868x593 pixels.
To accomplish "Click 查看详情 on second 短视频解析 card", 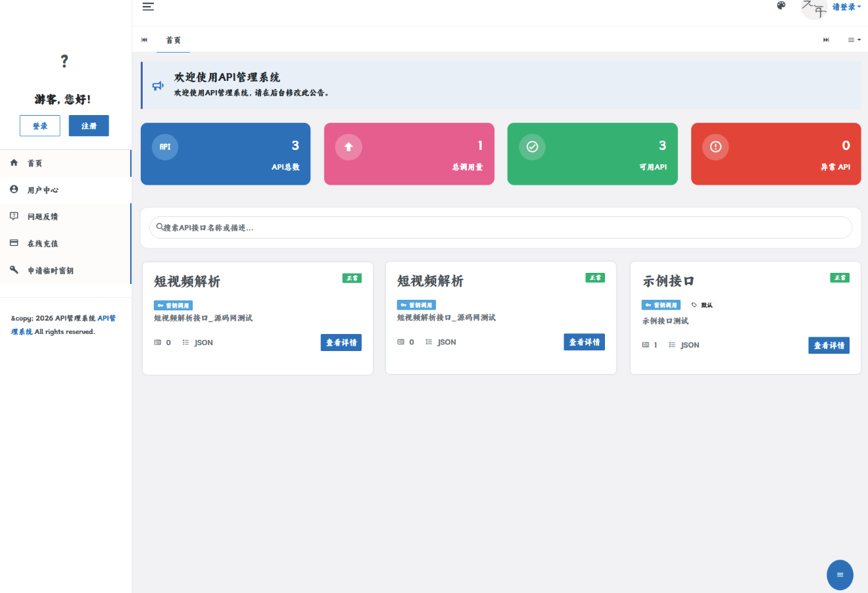I will click(584, 342).
